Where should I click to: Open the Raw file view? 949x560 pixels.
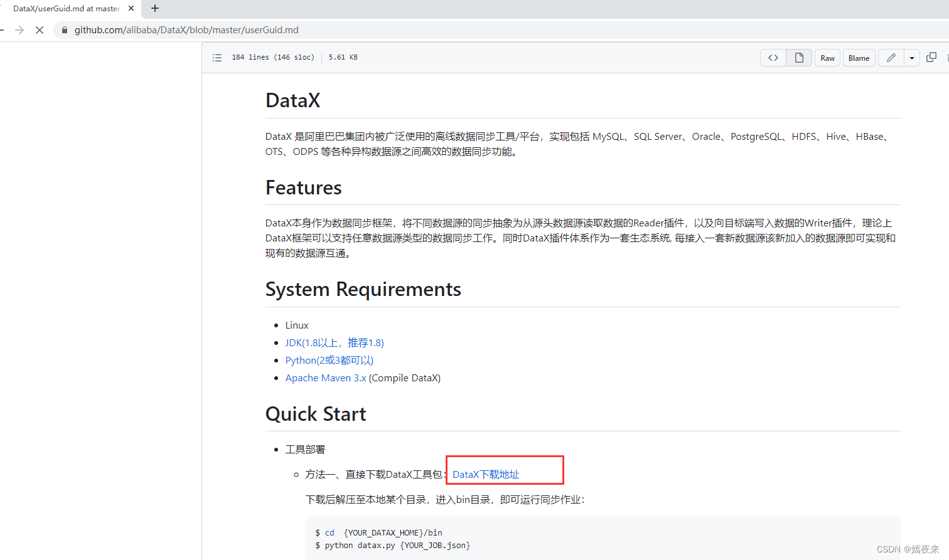point(828,58)
